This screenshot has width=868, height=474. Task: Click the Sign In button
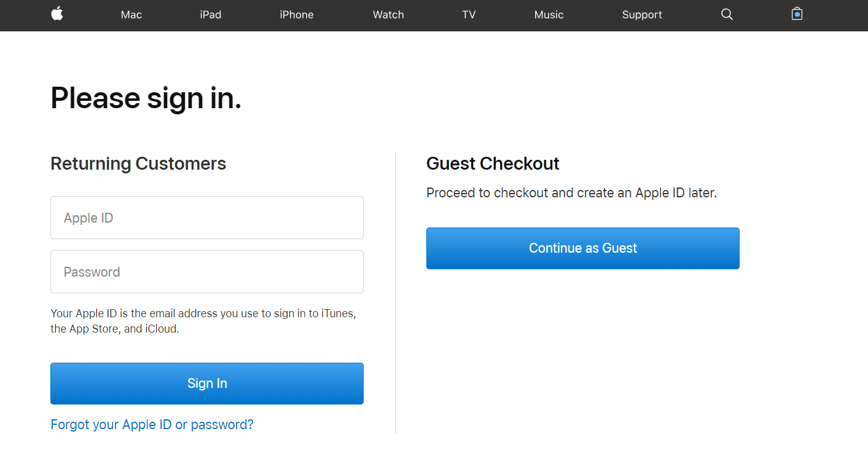(x=207, y=384)
